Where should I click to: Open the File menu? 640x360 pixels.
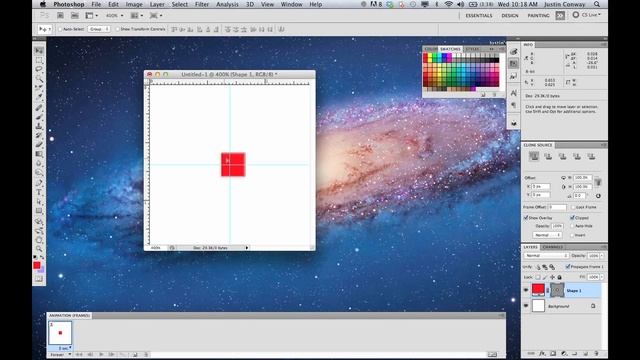(96, 4)
